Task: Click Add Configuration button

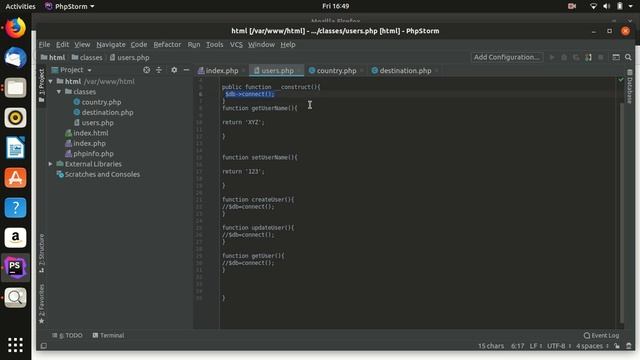Action: pyautogui.click(x=507, y=57)
